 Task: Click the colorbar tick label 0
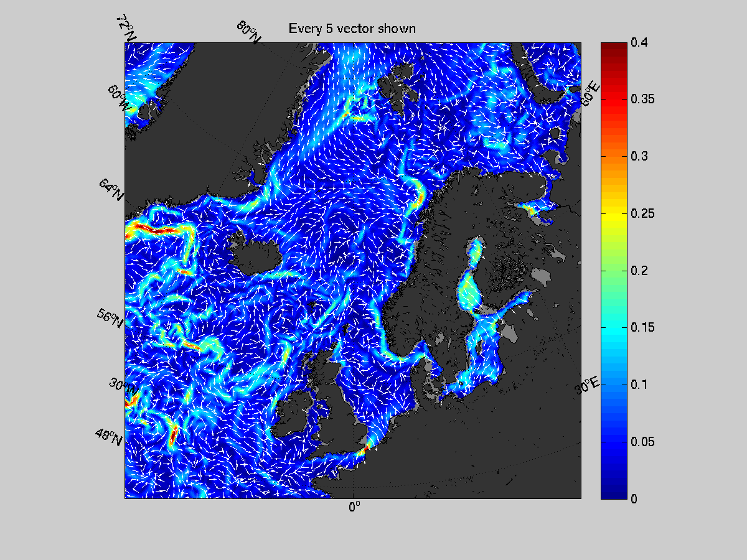coord(634,499)
